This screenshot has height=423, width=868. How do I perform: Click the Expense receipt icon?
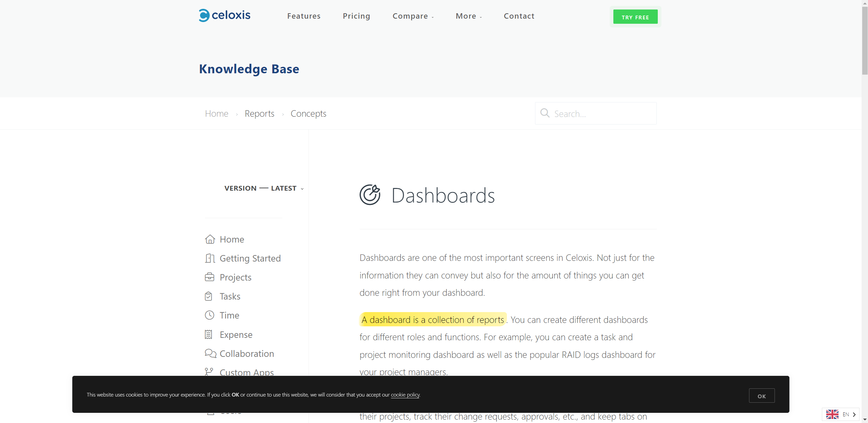click(x=209, y=334)
